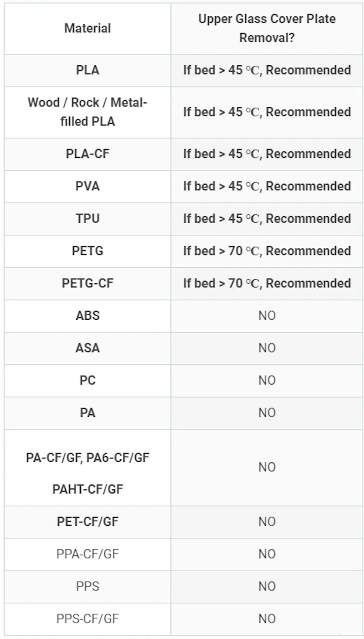Select the NO value beside PPS-CF/GF
Image resolution: width=364 pixels, height=639 pixels.
tap(267, 619)
